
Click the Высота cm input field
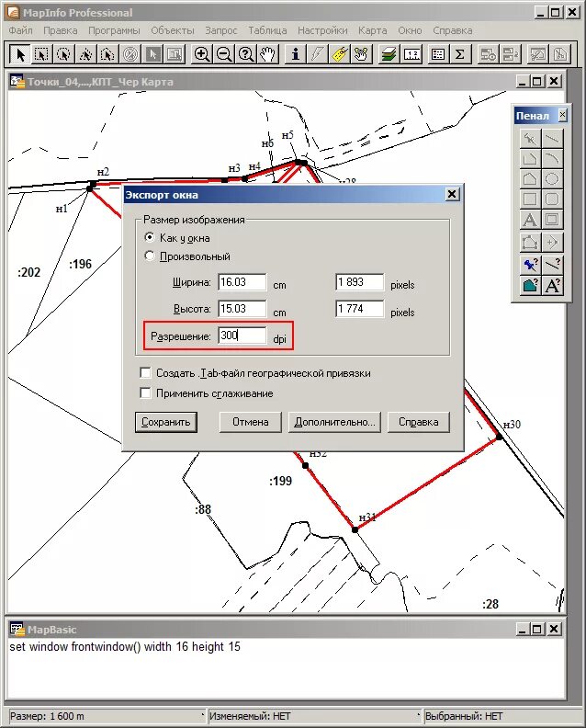[x=242, y=309]
